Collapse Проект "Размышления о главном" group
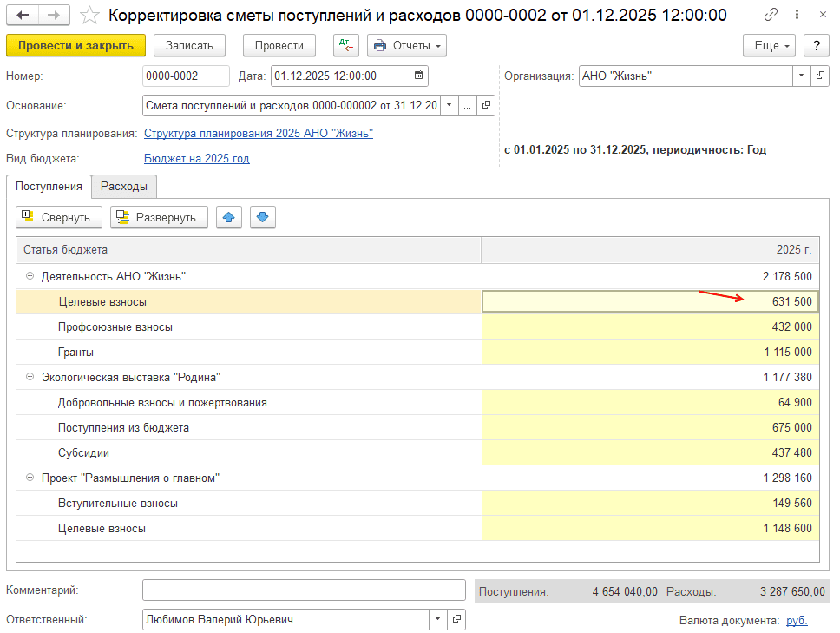 30,478
